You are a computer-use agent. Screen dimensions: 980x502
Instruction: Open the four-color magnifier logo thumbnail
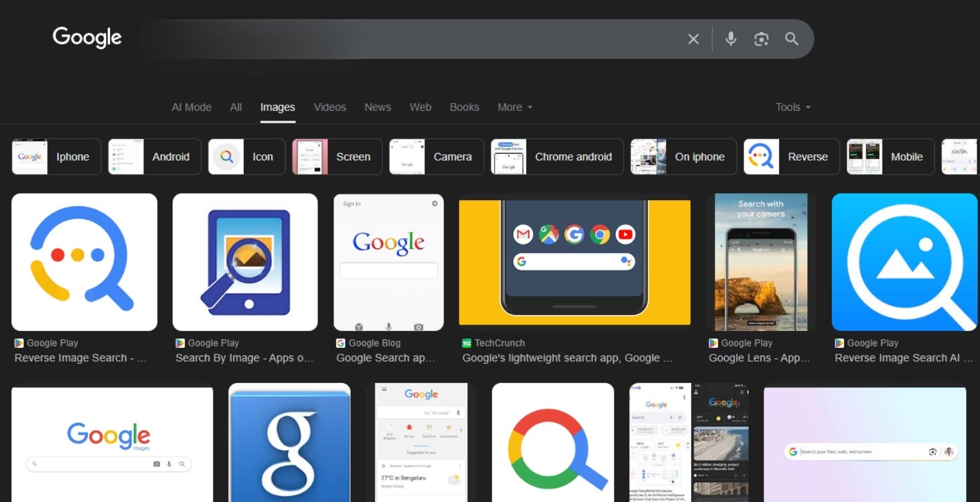[553, 443]
